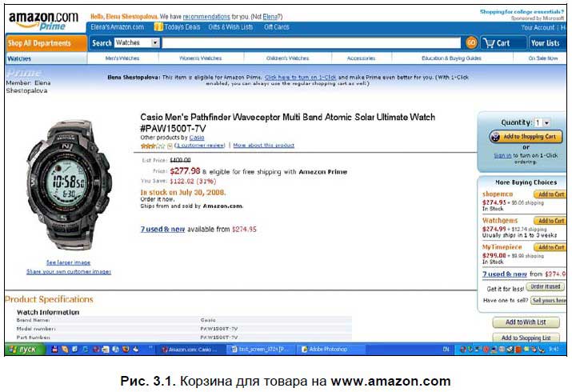Click the EN language indicator in taskbar

(x=446, y=350)
